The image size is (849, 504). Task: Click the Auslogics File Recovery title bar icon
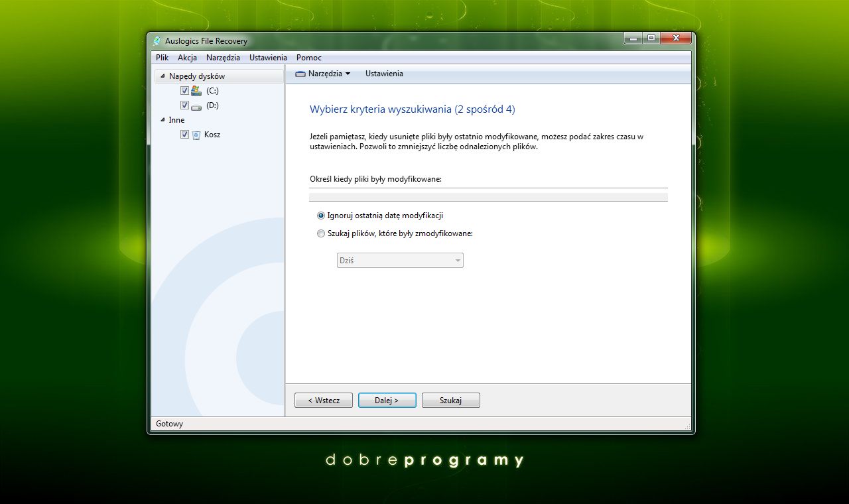pos(157,41)
